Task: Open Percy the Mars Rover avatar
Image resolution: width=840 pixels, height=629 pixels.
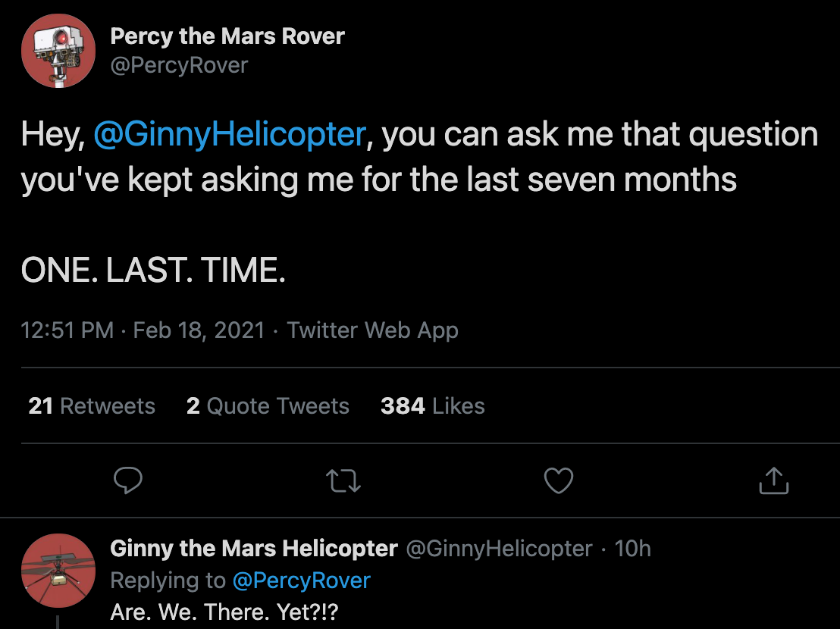Action: coord(58,51)
